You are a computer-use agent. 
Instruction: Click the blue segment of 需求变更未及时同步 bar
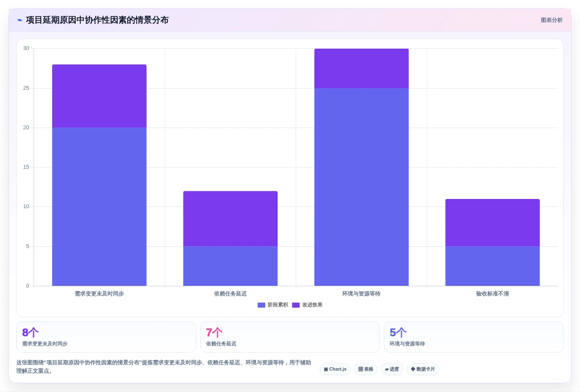(99, 207)
